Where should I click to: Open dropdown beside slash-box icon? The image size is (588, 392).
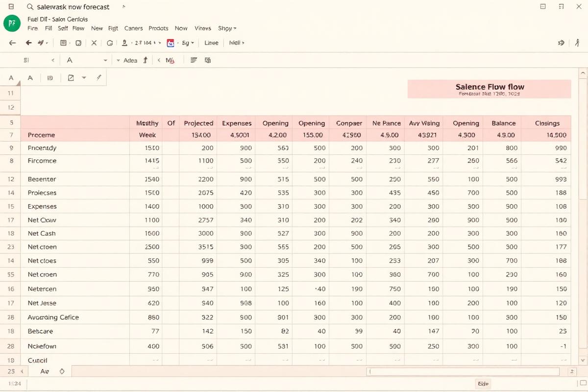[x=84, y=77]
